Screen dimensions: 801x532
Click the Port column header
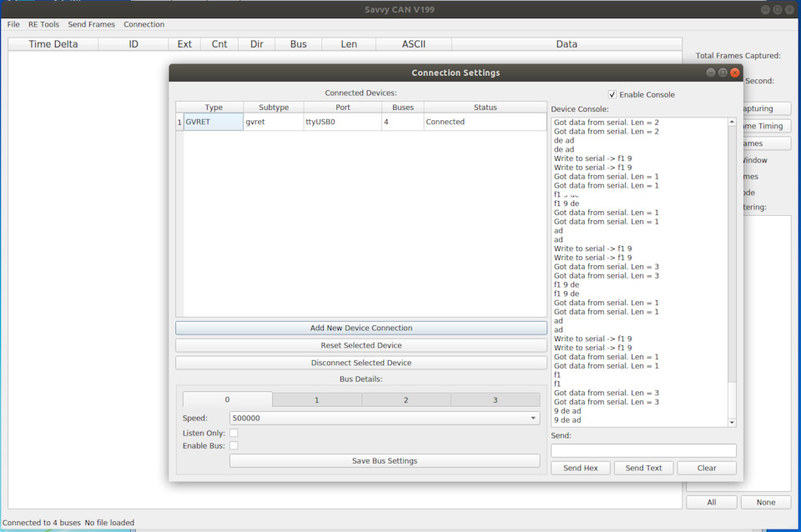coord(343,108)
